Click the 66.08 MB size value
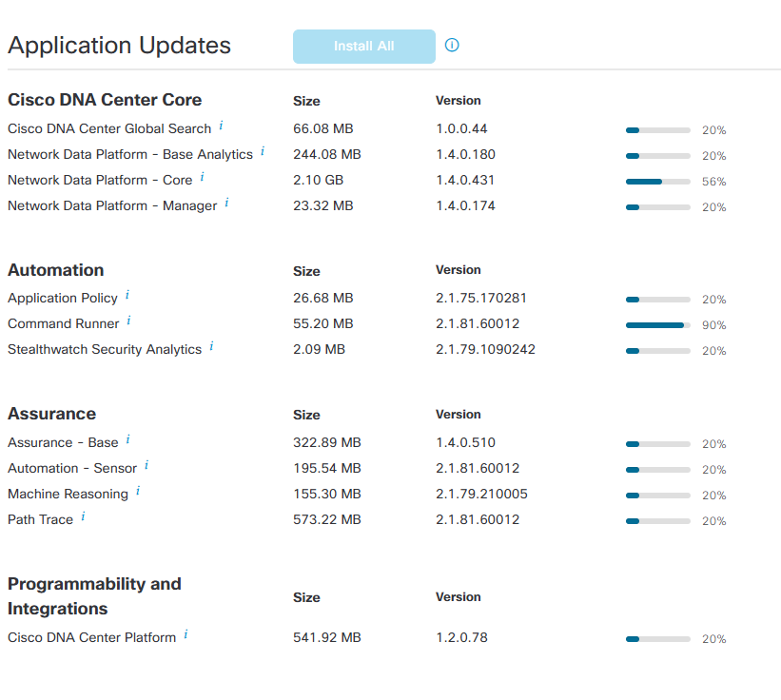This screenshot has width=781, height=700. tap(323, 128)
